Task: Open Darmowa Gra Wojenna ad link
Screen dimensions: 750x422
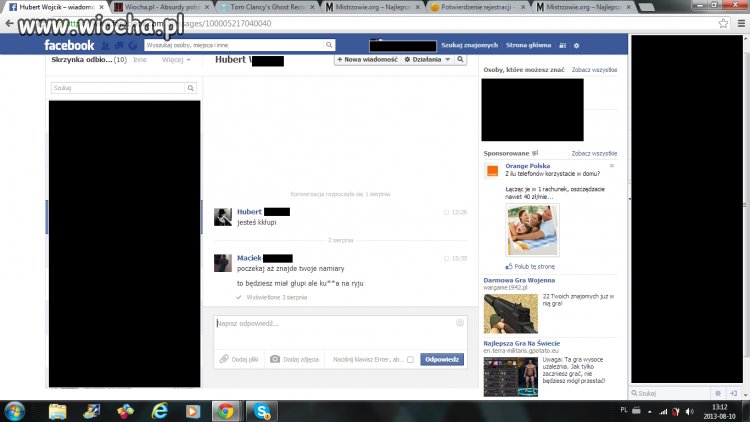Action: (519, 280)
